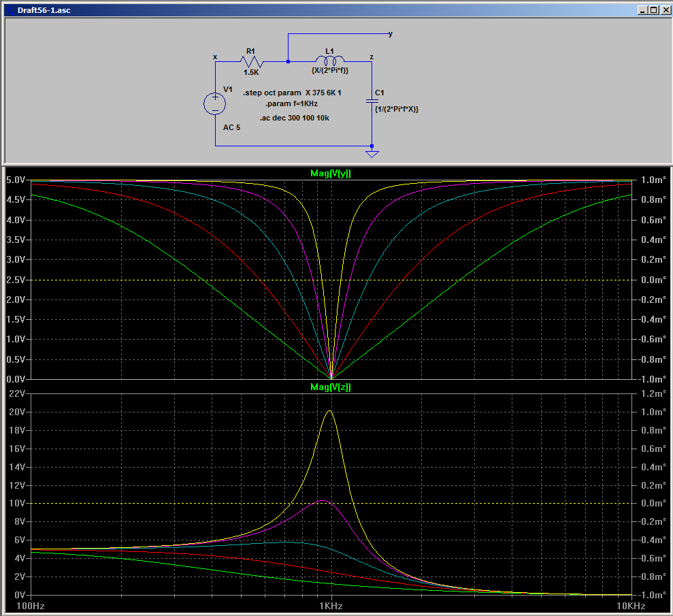The width and height of the screenshot is (673, 616).
Task: Click the 10KHz frequency axis label
Action: 631,606
